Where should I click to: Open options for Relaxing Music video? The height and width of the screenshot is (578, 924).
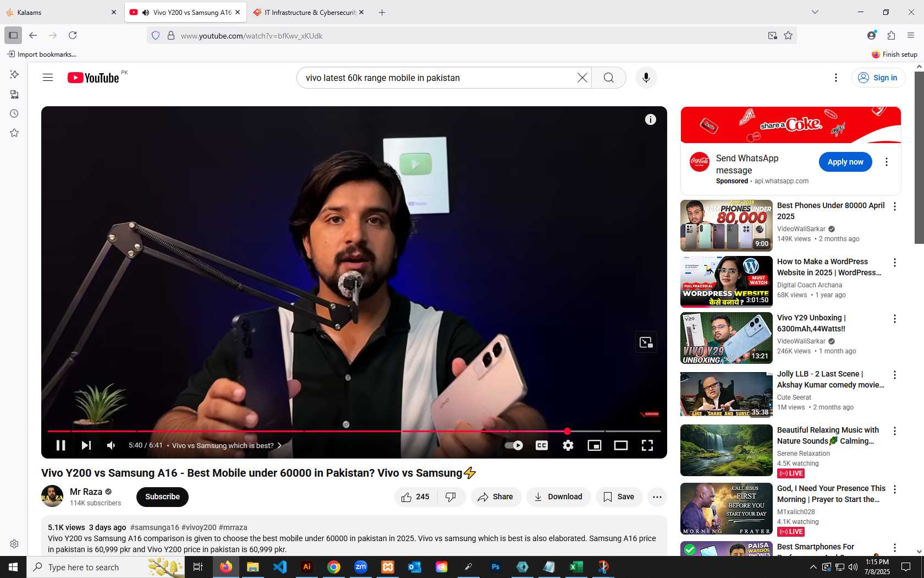pyautogui.click(x=895, y=431)
